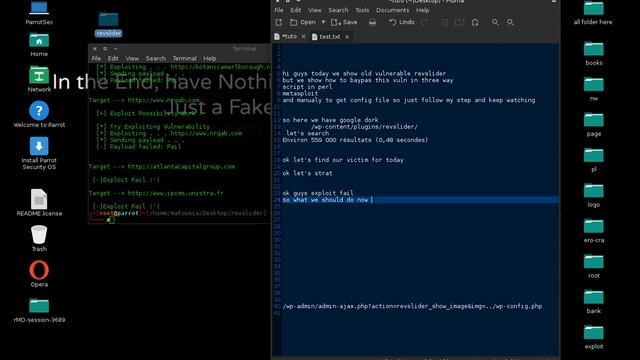Click the books folder icon
640x360 pixels.
pos(593,53)
